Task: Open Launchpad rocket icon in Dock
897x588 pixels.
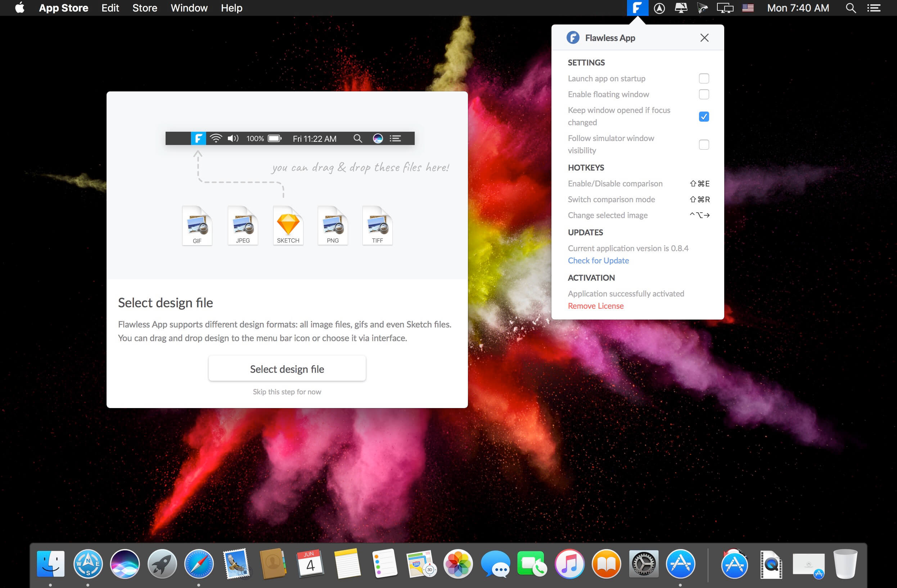Action: (162, 564)
